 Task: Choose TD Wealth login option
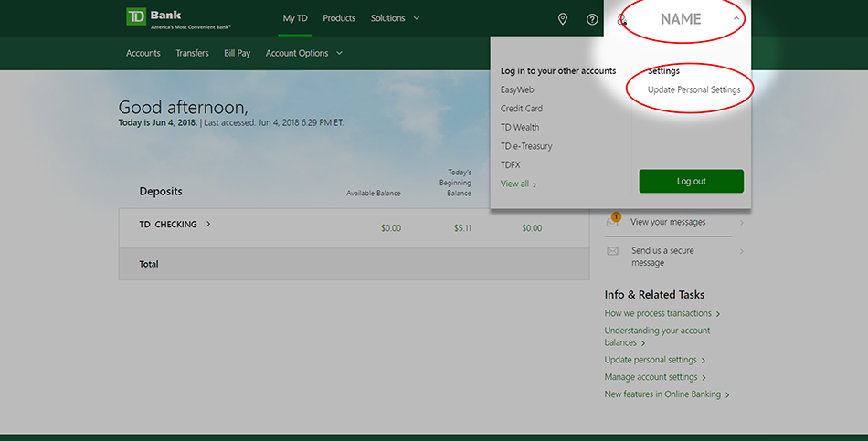point(520,127)
